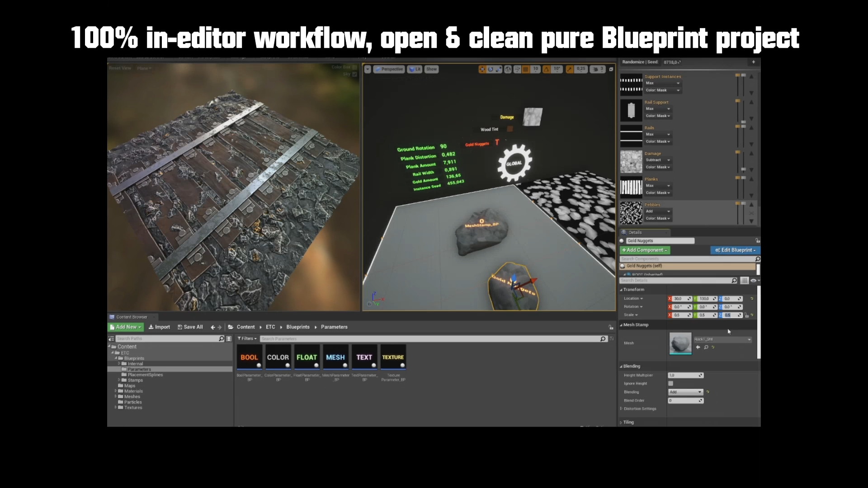Click the Edit Blueprint button
This screenshot has height=488, width=868.
[x=735, y=250]
